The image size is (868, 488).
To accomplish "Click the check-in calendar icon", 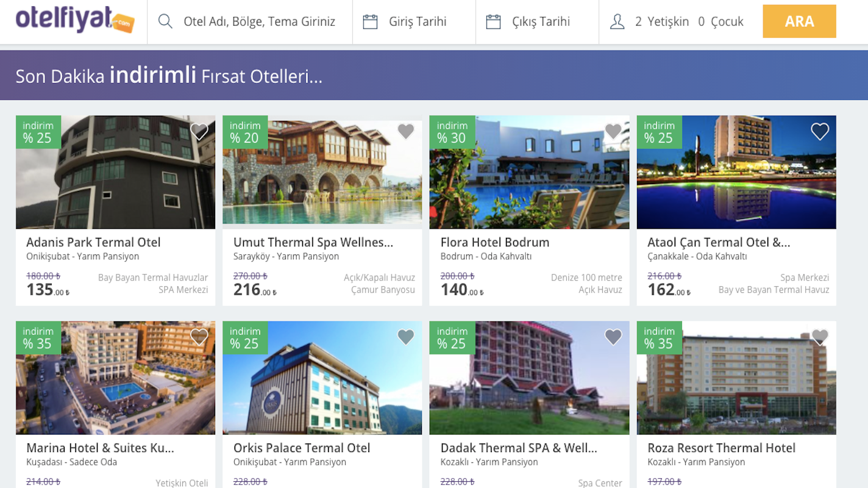I will (x=370, y=22).
